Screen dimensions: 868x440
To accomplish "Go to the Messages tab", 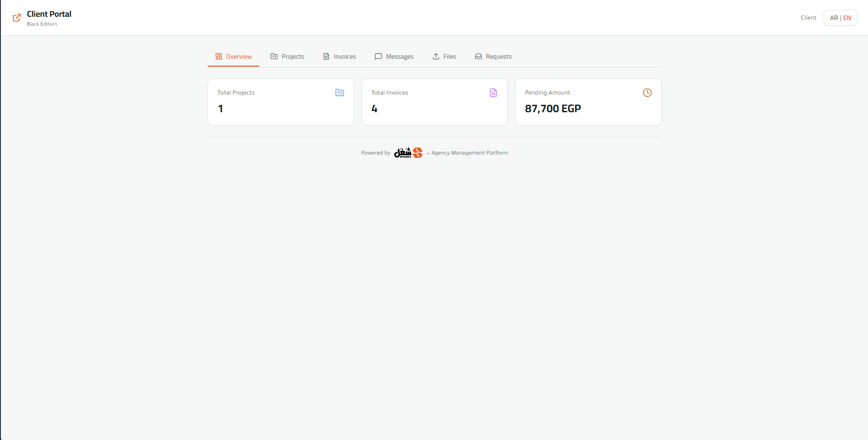I will (x=394, y=56).
